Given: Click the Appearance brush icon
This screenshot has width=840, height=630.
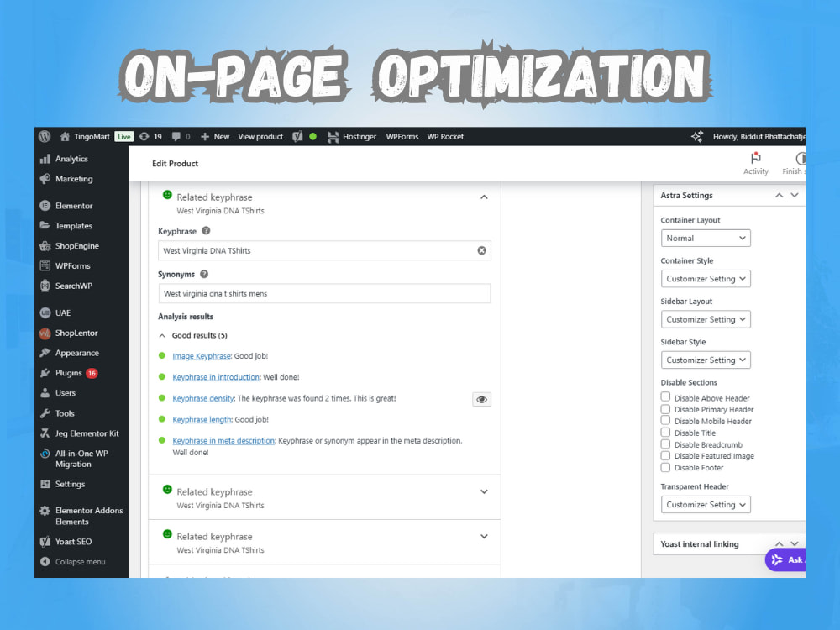Looking at the screenshot, I should [45, 353].
